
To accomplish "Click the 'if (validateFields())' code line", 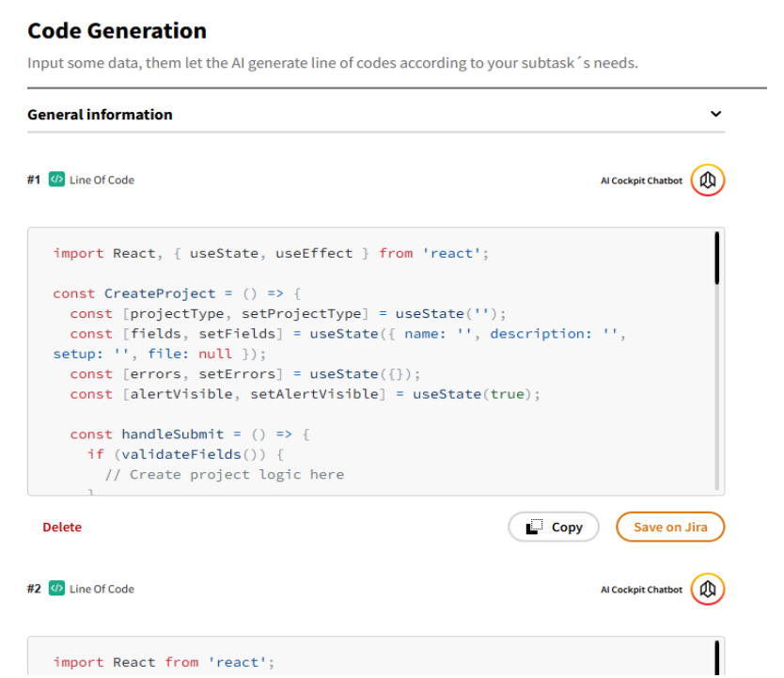I will (x=185, y=454).
